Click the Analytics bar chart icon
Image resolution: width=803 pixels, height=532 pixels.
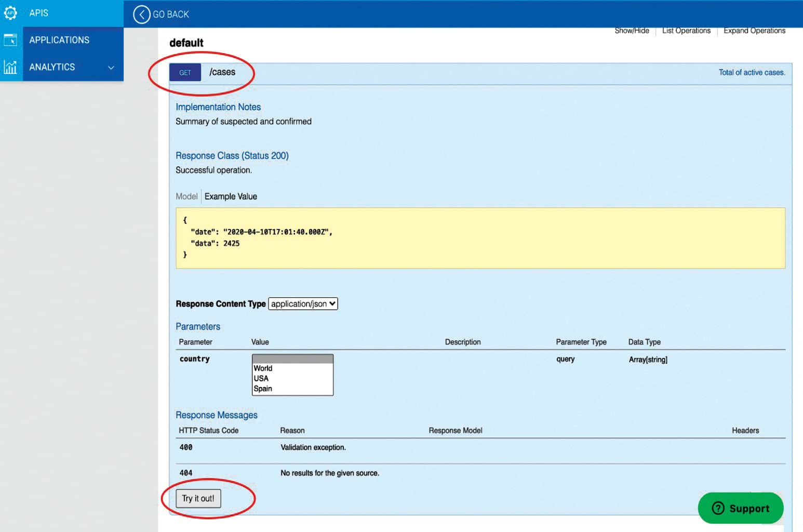click(x=10, y=67)
